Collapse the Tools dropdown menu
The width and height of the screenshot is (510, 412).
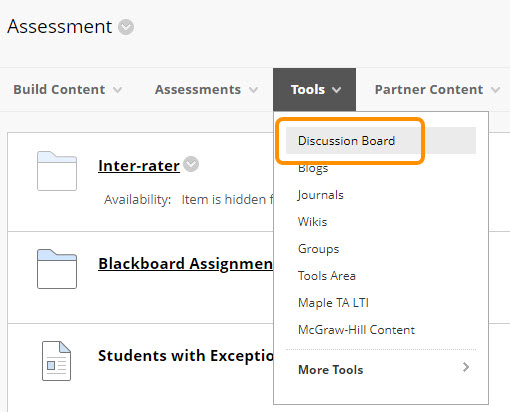pos(315,90)
